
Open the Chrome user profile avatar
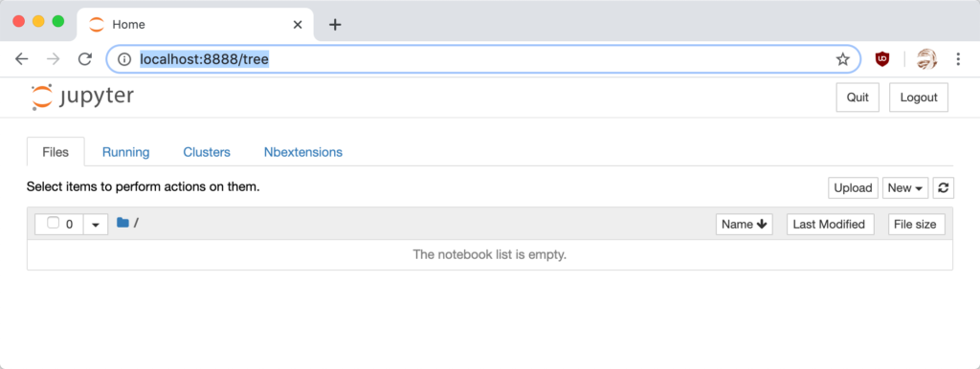click(x=926, y=59)
